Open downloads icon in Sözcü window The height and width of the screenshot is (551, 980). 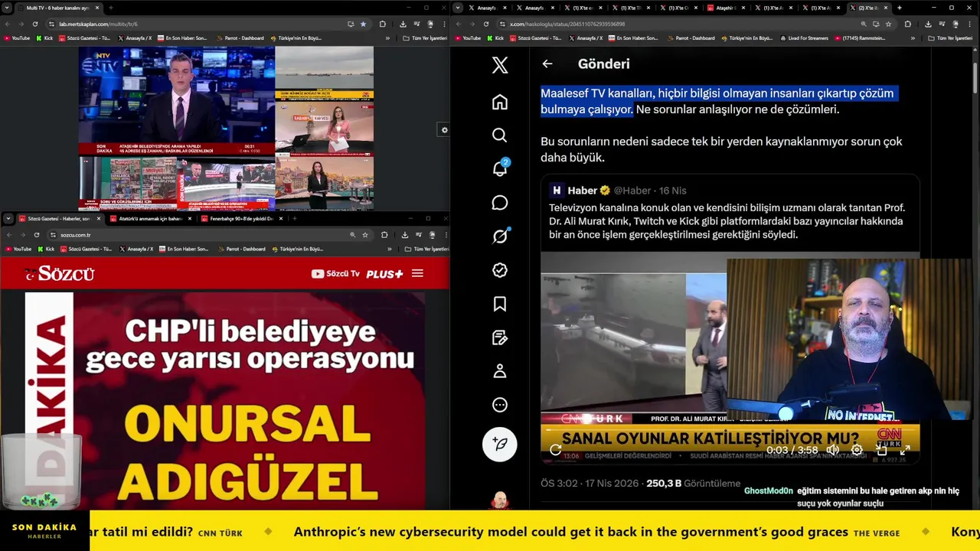click(x=404, y=235)
